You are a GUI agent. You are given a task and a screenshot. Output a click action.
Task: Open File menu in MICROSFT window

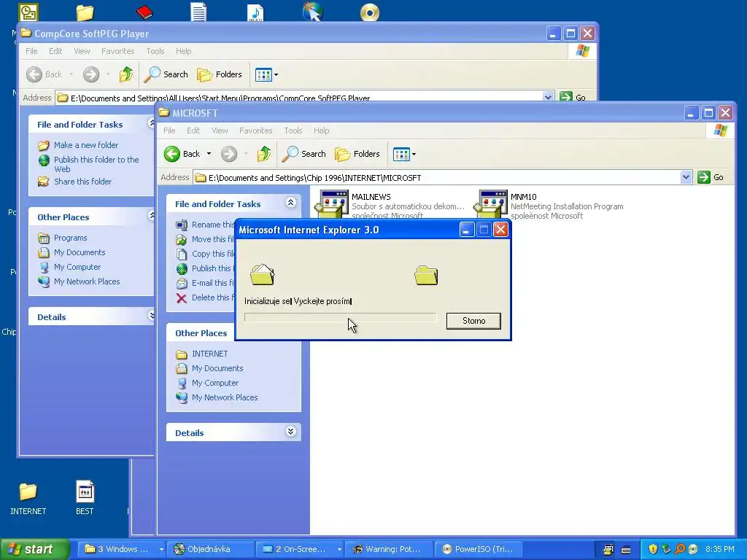169,131
